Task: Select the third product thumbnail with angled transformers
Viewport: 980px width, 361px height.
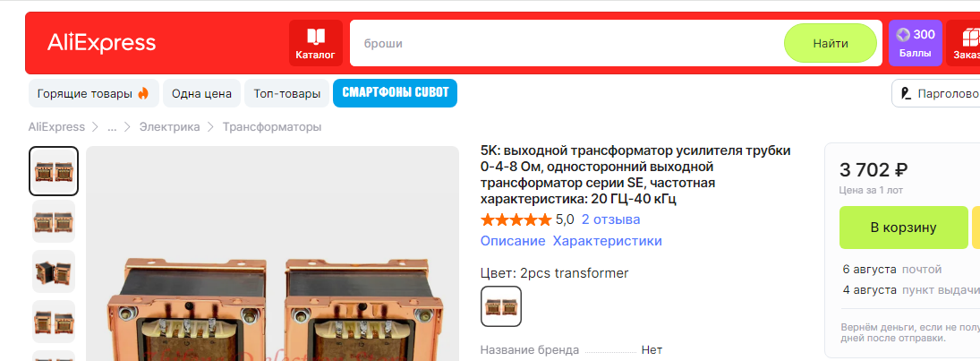Action: pos(54,271)
